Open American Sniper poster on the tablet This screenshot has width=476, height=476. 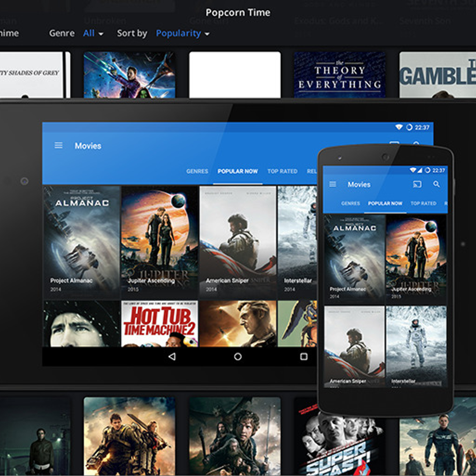coord(238,242)
